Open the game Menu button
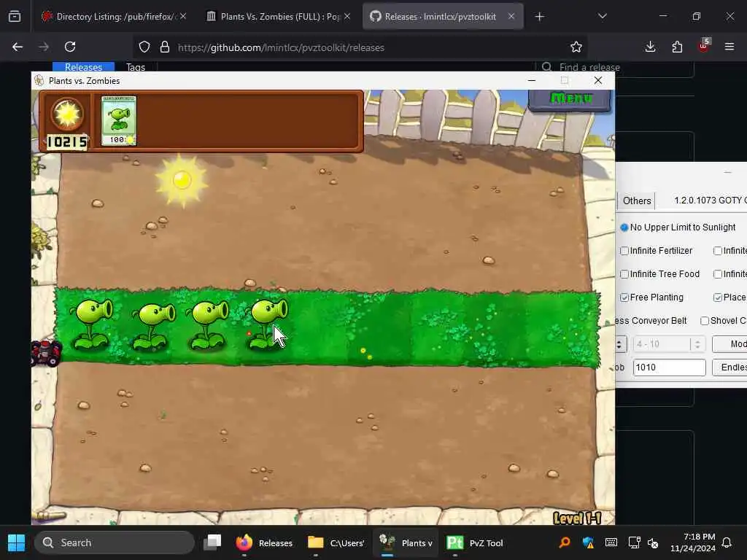The height and width of the screenshot is (560, 747). pyautogui.click(x=570, y=99)
